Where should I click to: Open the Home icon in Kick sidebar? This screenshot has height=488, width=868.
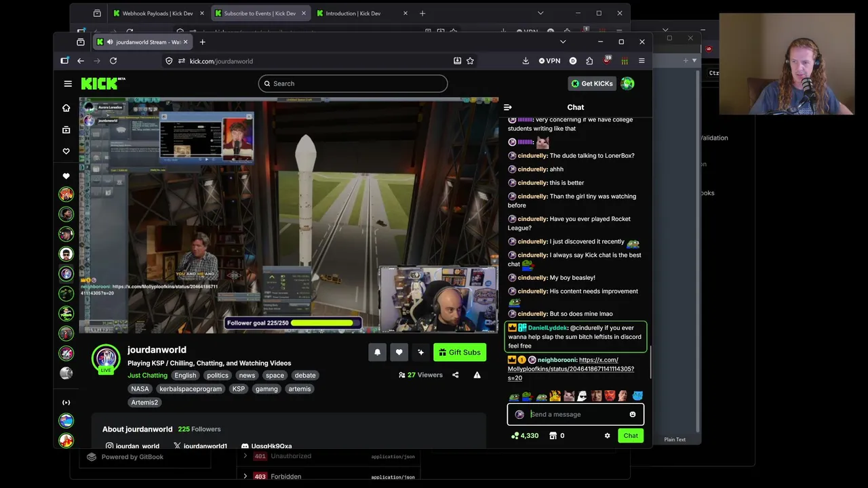(x=66, y=108)
